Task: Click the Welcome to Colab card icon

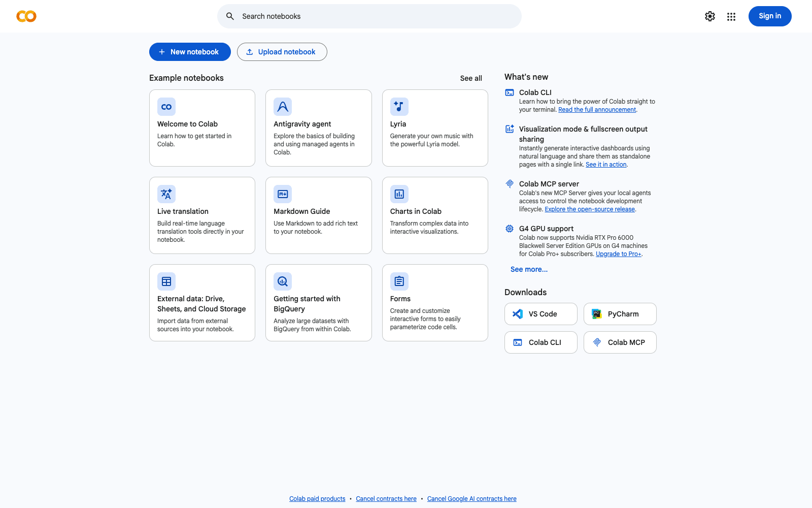Action: coord(166,107)
